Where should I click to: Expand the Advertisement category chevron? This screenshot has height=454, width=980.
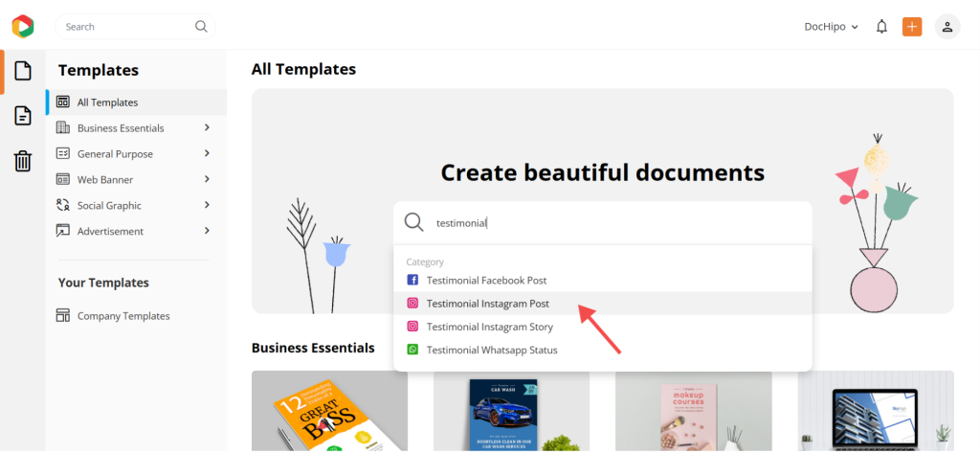[x=207, y=231]
